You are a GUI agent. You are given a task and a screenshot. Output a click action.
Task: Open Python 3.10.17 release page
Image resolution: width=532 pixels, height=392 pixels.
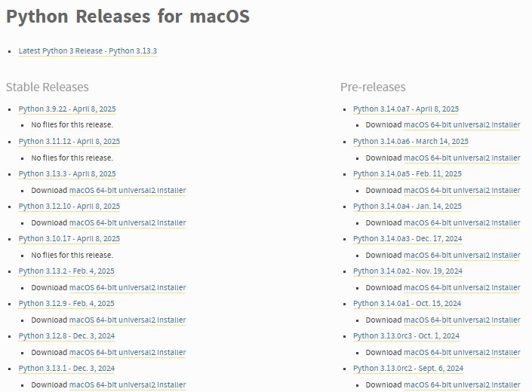69,239
